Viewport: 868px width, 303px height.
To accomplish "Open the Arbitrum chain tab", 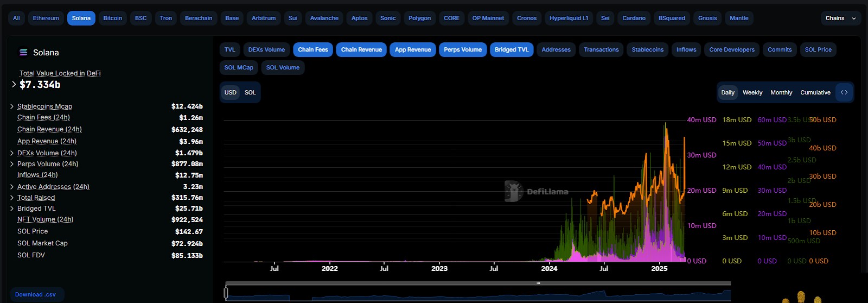I will (x=264, y=18).
